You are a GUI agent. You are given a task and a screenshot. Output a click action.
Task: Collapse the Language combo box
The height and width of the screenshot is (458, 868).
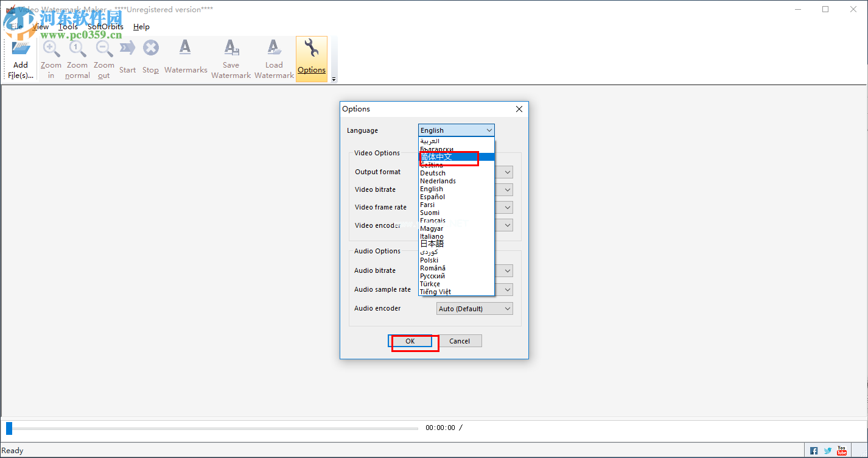click(x=457, y=130)
